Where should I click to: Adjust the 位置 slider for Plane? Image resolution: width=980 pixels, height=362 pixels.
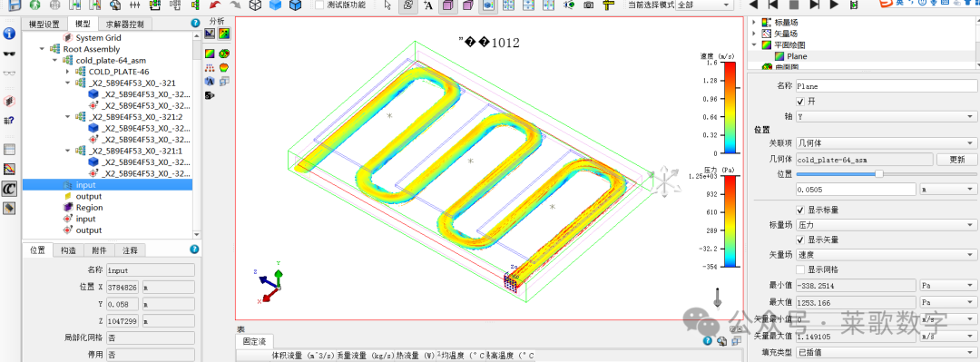pyautogui.click(x=878, y=174)
